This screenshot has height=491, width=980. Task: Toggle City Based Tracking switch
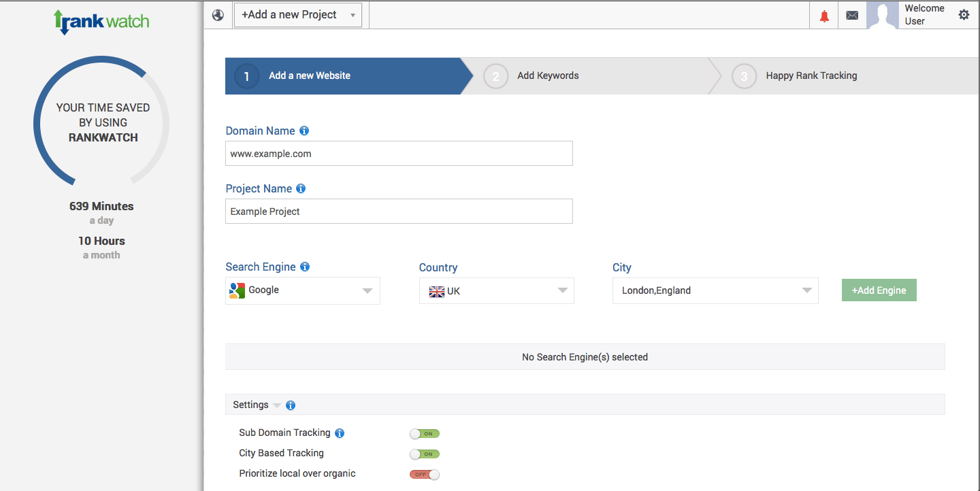[x=425, y=454]
